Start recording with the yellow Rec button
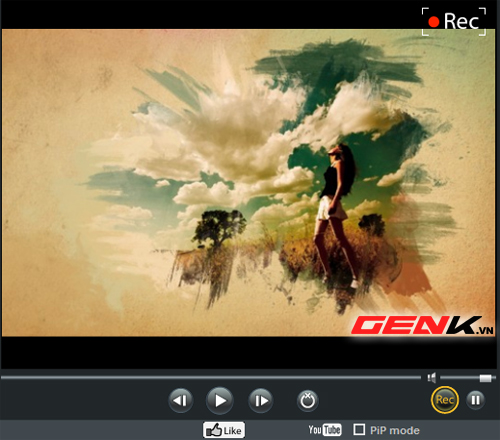The image size is (500, 440). (445, 400)
